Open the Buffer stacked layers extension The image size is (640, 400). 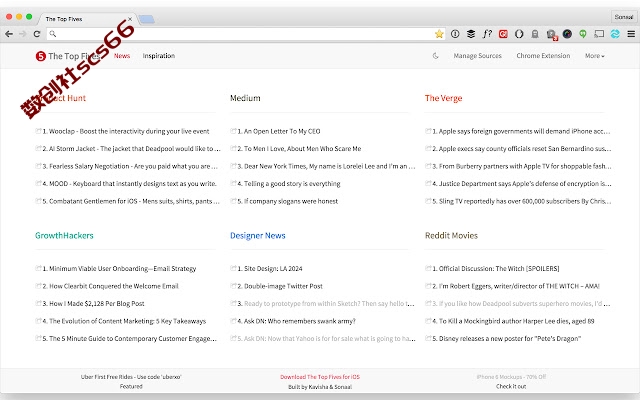471,34
